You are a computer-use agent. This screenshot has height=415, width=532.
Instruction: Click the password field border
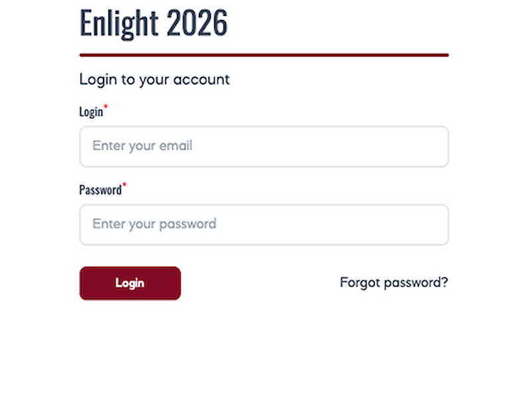pyautogui.click(x=264, y=207)
